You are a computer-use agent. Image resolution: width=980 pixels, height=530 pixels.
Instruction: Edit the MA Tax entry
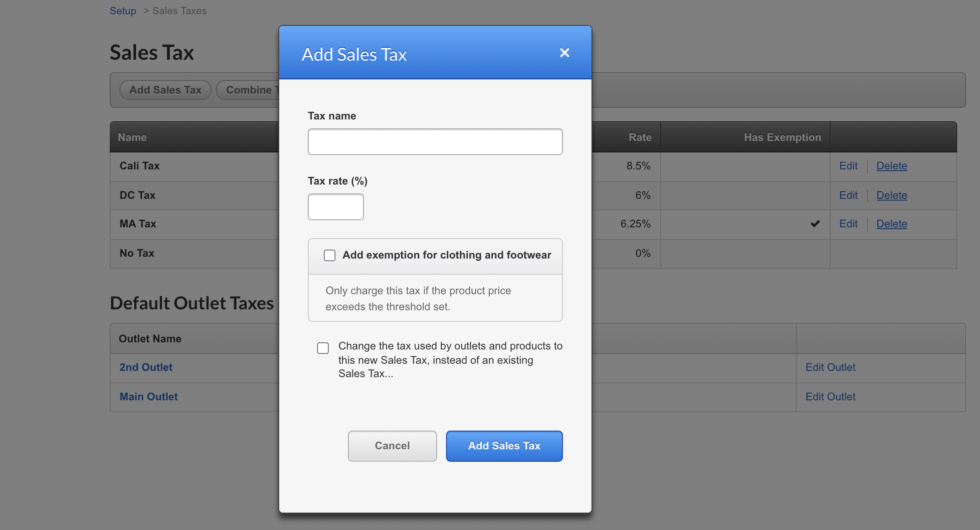848,224
